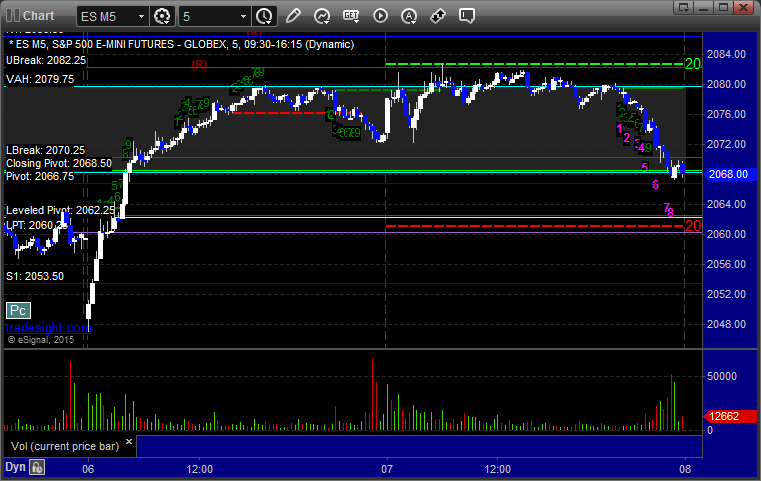Open the tradesight.com link
This screenshot has height=481, width=761.
pos(48,328)
